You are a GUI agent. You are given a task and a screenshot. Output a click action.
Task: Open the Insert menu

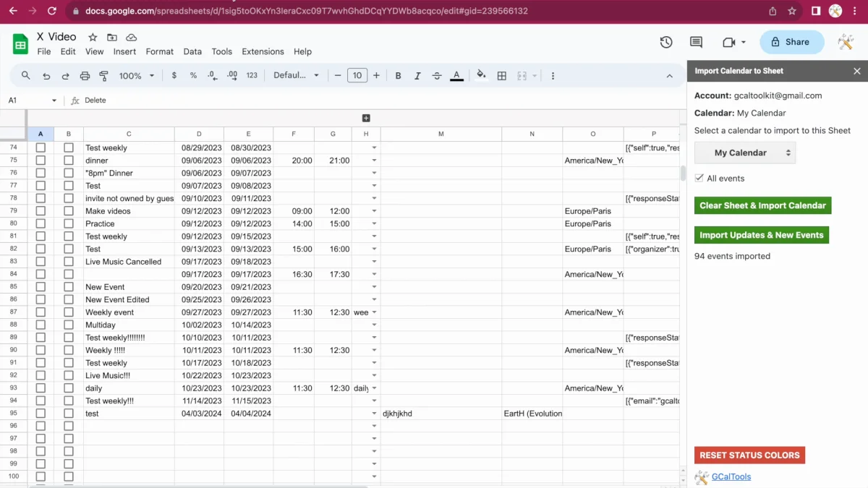(124, 51)
